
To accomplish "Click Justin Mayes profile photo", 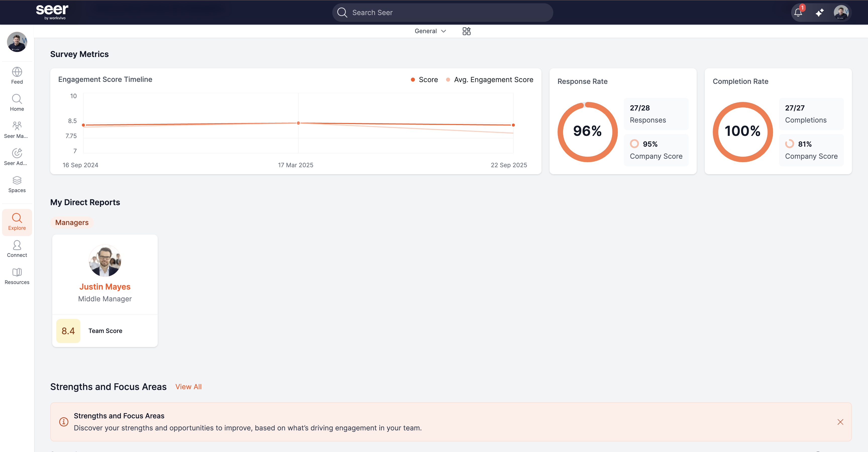I will point(105,260).
